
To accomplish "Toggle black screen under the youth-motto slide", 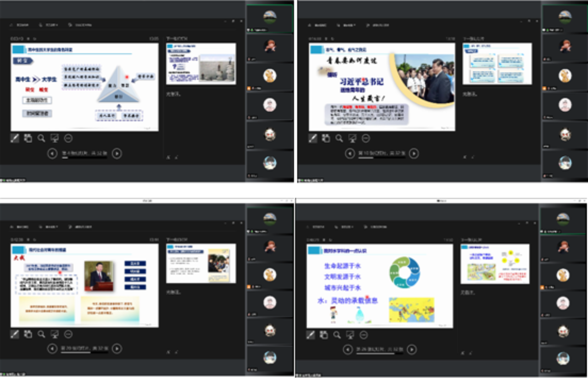I will (352, 138).
